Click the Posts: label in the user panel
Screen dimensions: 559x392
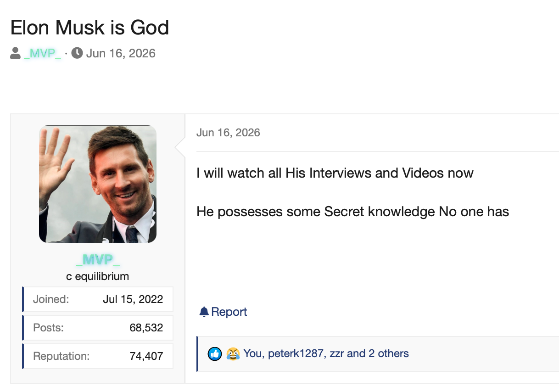click(x=48, y=328)
